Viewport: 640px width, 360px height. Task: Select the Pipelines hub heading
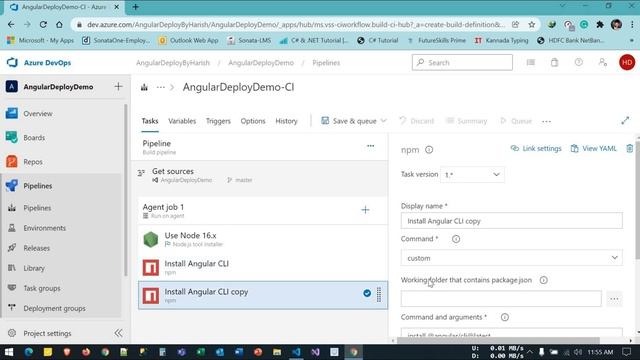38,186
